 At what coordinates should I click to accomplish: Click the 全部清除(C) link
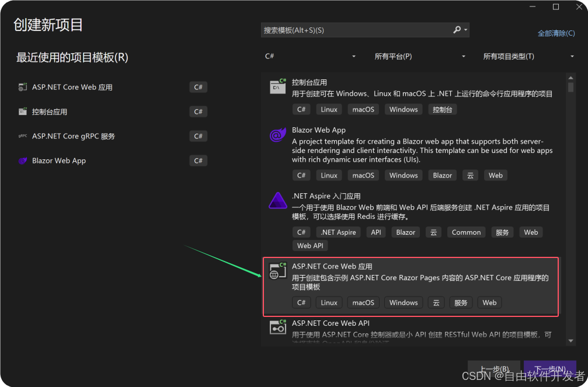point(556,33)
